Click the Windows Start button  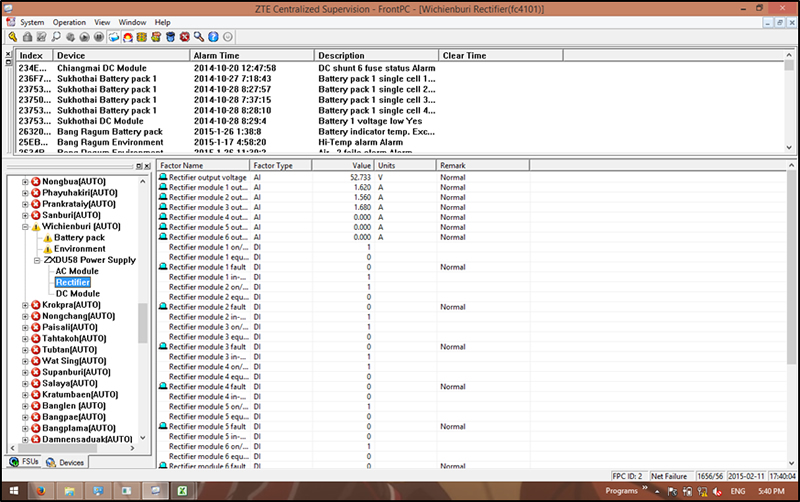(12, 492)
